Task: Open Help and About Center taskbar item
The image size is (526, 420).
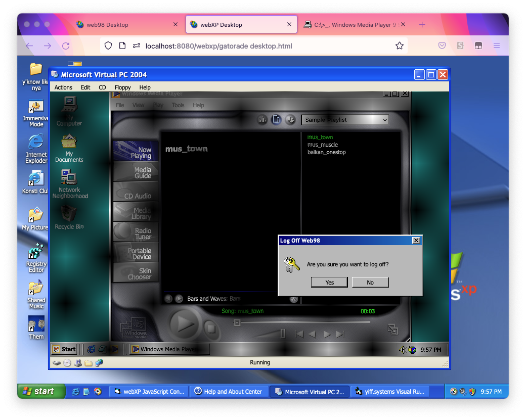Action: coord(228,391)
